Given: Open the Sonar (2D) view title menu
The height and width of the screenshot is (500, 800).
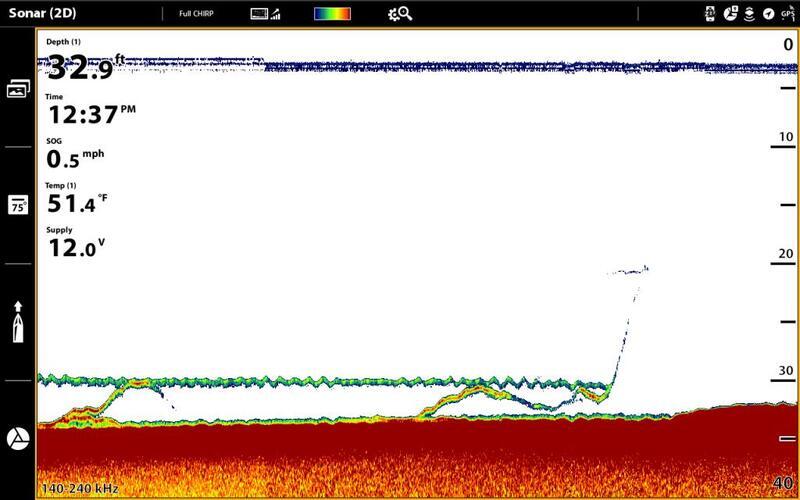Looking at the screenshot, I should (42, 13).
